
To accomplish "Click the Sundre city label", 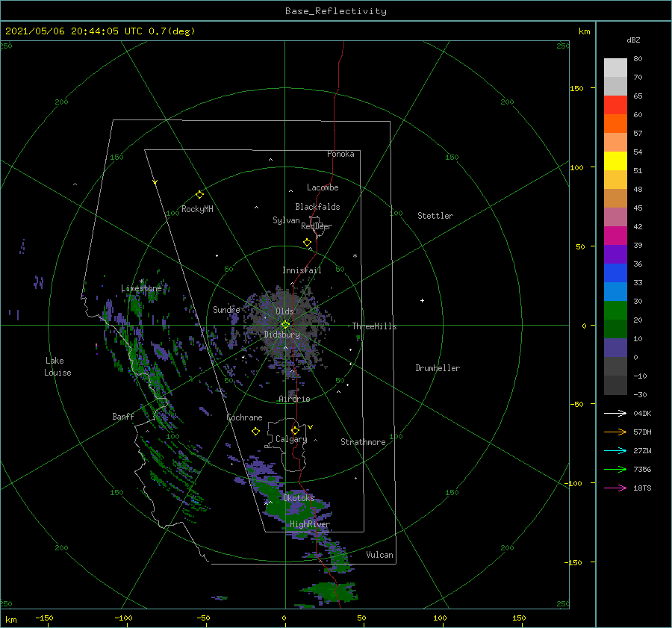I will (x=226, y=310).
